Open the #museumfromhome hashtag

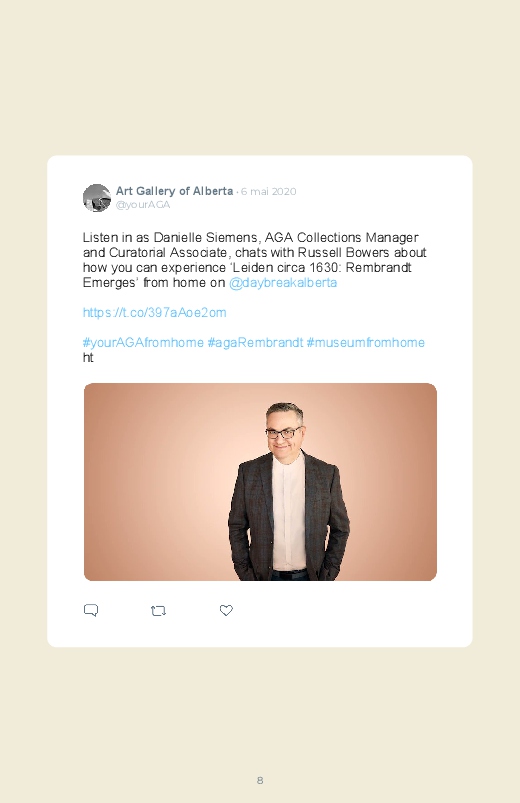click(x=366, y=343)
